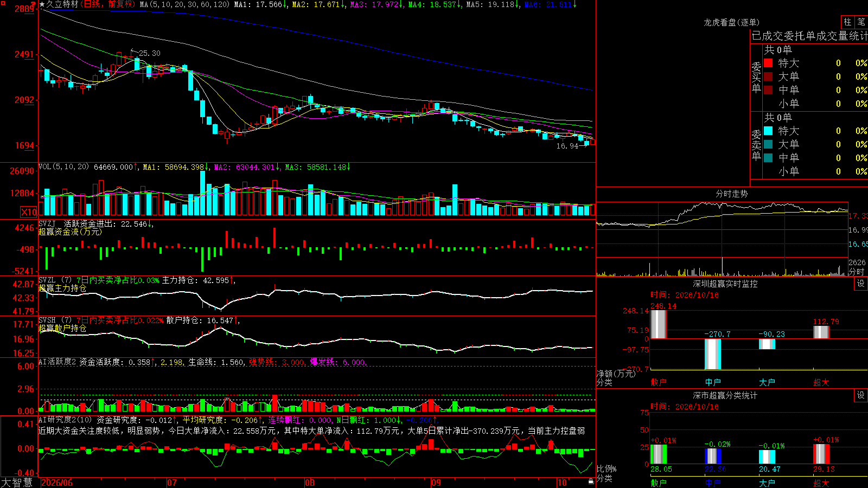Screen dimensions: 868x488
Task: Switch 龙虎看盘 to 柱 bar view
Action: click(x=847, y=22)
